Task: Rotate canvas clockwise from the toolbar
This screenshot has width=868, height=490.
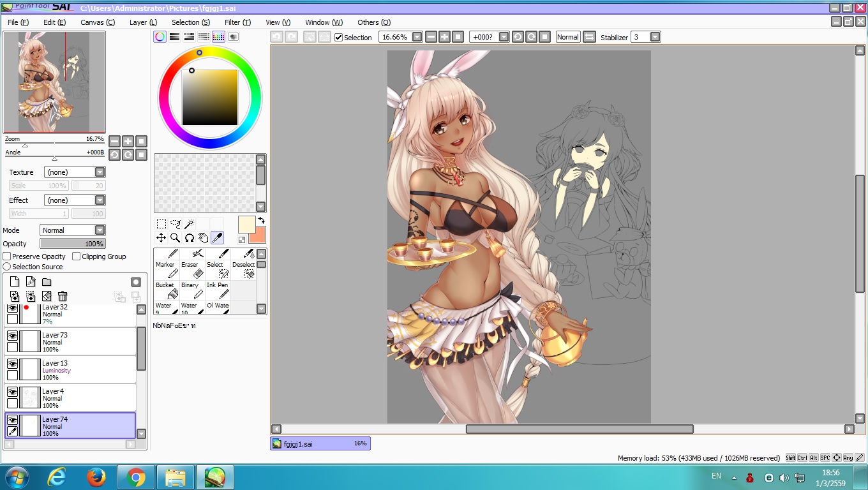Action: coord(531,37)
